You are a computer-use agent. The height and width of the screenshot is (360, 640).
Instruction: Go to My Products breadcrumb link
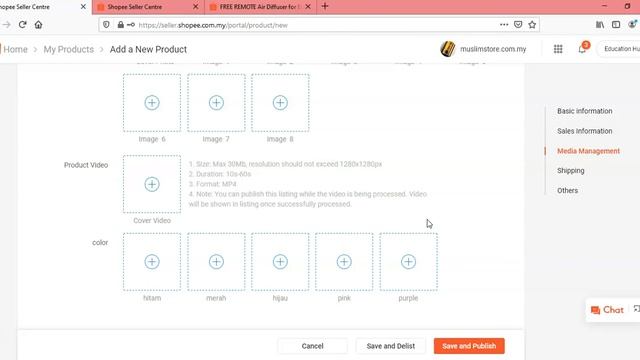point(69,49)
